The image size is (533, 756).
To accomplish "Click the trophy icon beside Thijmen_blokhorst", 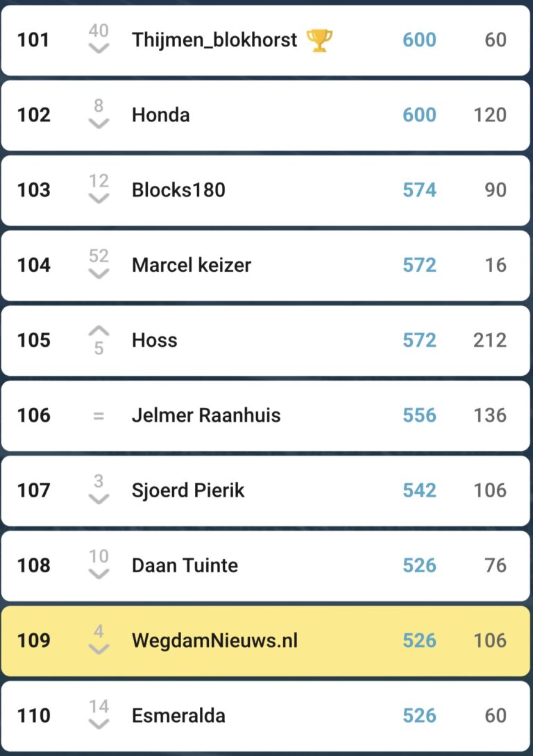I will click(x=319, y=40).
